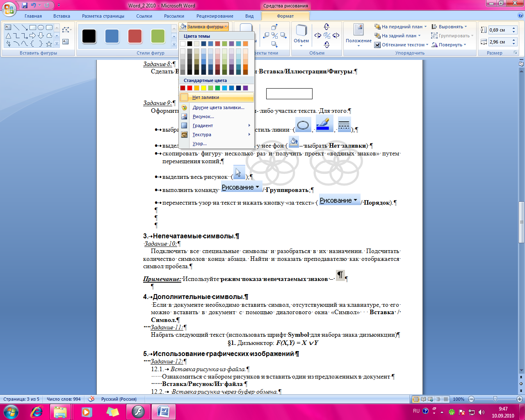
Task: Click the tilt up 3-D icon
Action: click(x=326, y=27)
